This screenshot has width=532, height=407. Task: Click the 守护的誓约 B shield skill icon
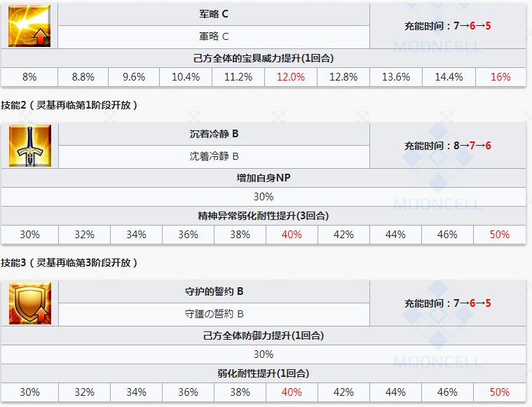click(30, 303)
